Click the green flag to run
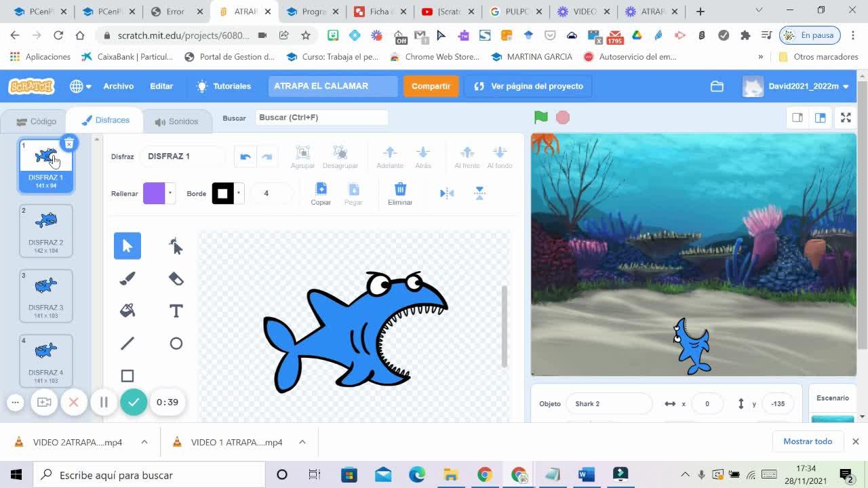 (x=540, y=117)
